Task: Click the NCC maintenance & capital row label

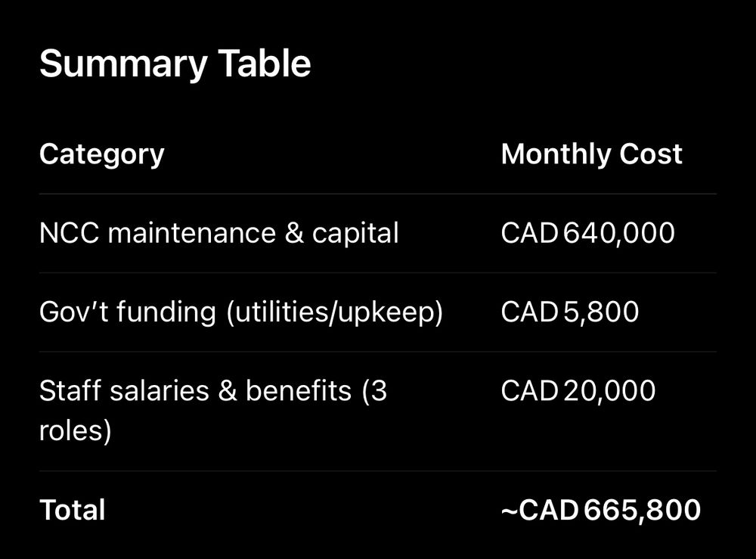Action: point(219,234)
